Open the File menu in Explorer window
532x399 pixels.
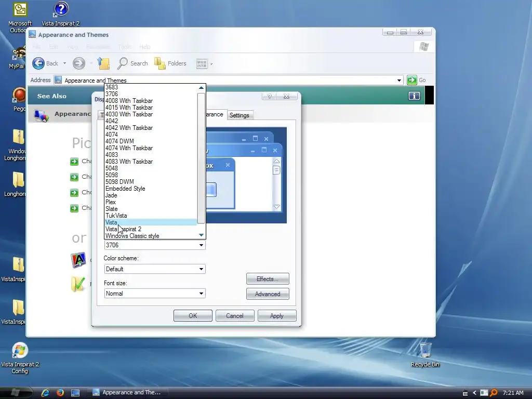click(37, 47)
